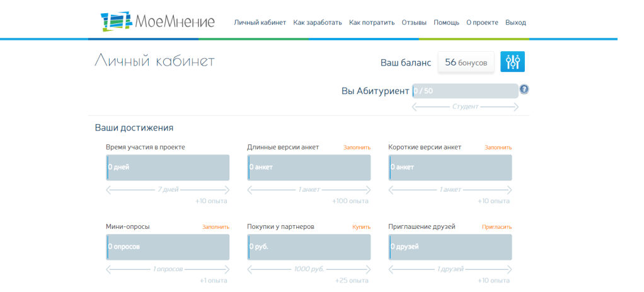Select О проекте in top menu
644x292 pixels.
[482, 23]
